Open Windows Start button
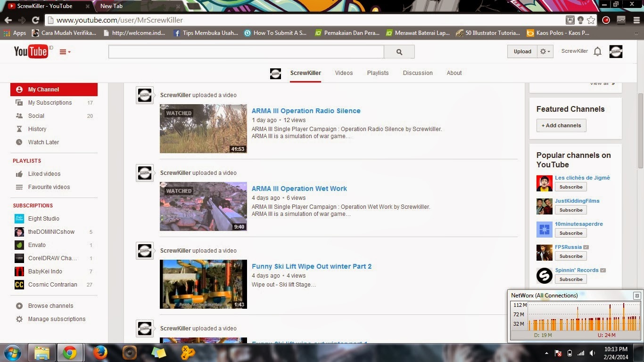The height and width of the screenshot is (362, 644). point(12,353)
